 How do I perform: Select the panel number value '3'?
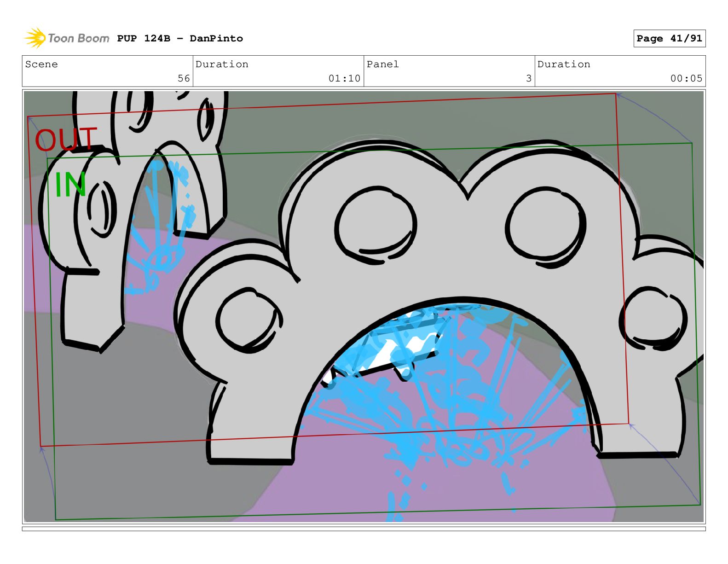[x=529, y=79]
